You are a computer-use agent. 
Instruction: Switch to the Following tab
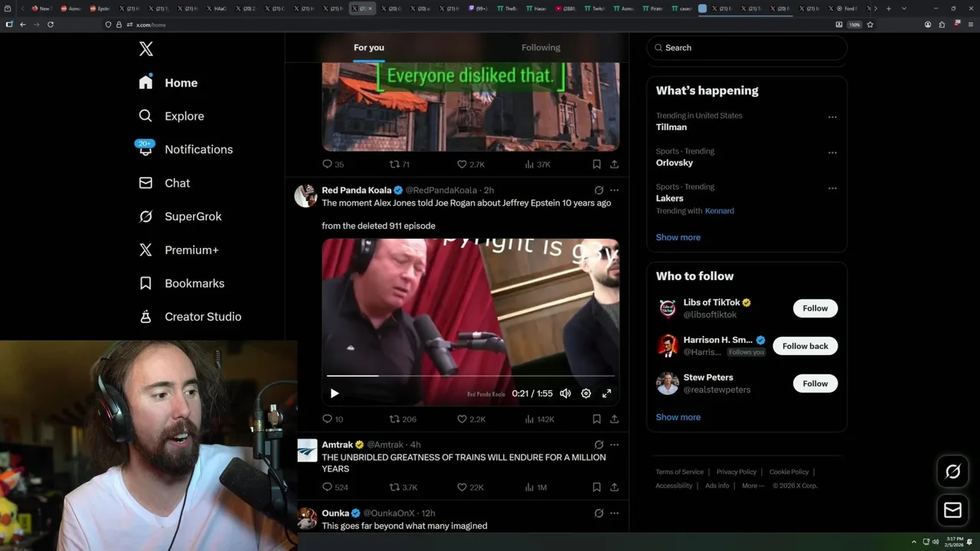pos(541,47)
